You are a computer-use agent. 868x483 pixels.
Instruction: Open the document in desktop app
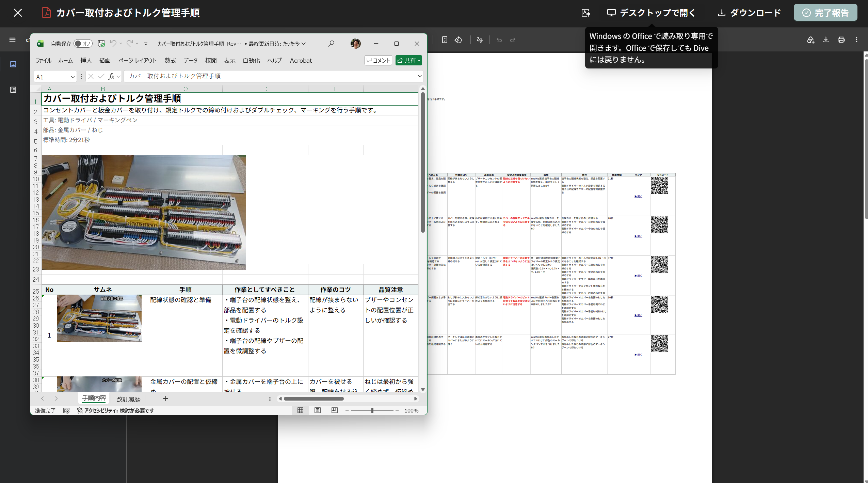pos(651,13)
